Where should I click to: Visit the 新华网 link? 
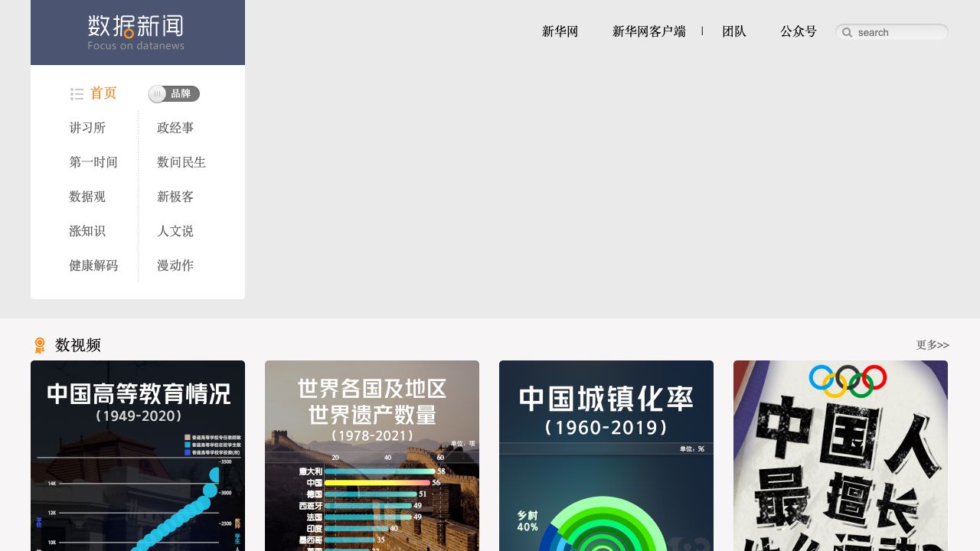pos(560,31)
